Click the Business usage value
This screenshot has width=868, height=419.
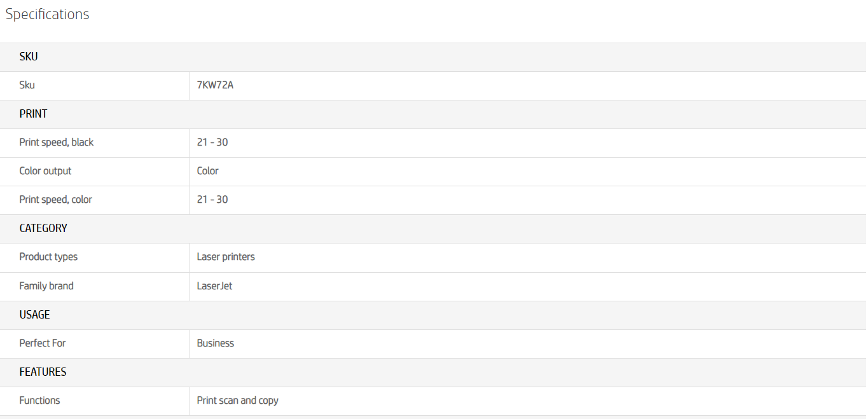coord(216,343)
